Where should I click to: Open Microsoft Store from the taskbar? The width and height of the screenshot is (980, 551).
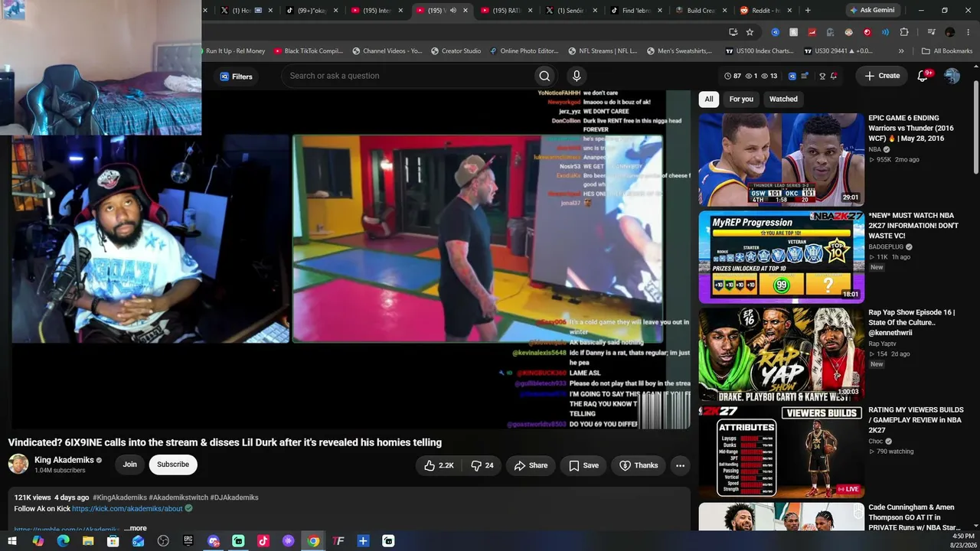coord(113,541)
